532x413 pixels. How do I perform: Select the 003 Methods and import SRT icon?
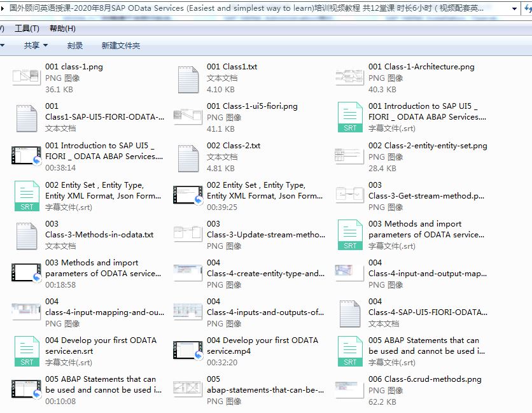(x=350, y=235)
